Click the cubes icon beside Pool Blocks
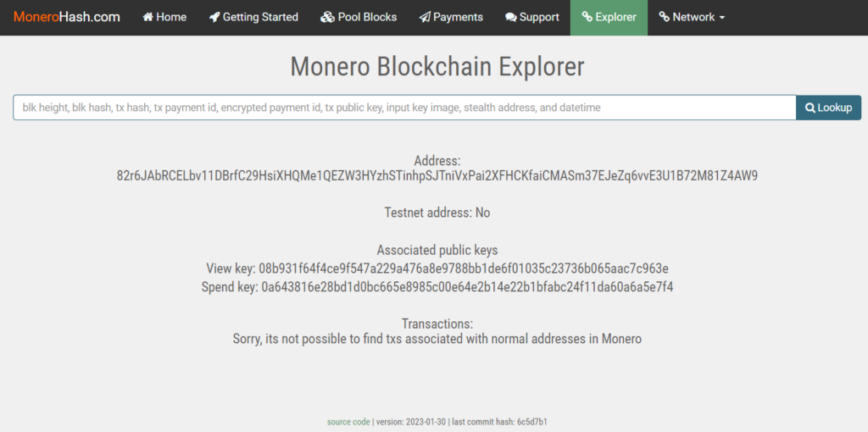Viewport: 868px width, 432px height. tap(328, 17)
